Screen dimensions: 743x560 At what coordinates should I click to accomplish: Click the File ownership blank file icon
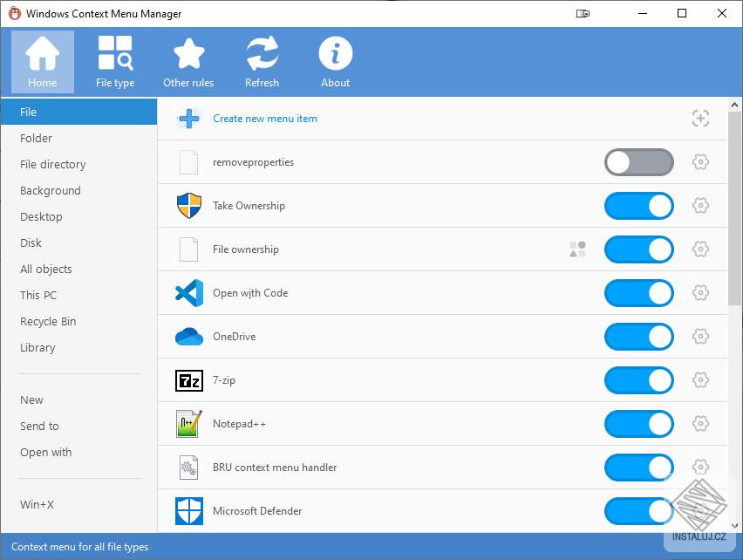click(188, 249)
